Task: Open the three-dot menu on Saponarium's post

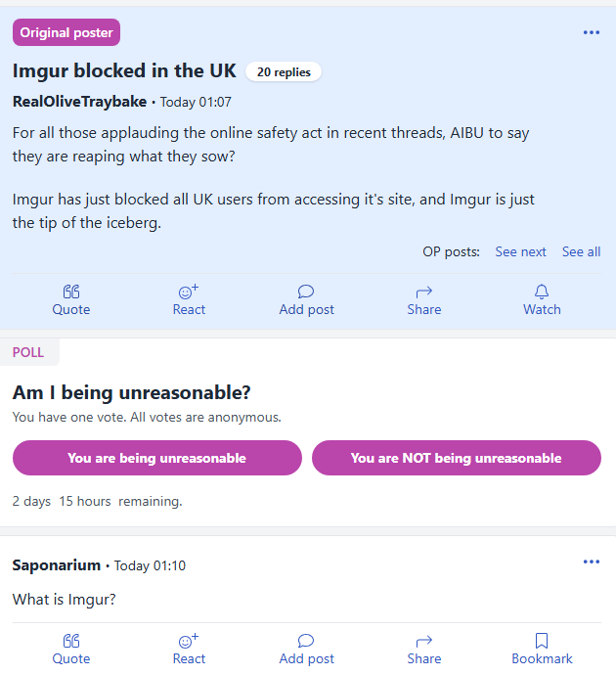Action: (591, 562)
